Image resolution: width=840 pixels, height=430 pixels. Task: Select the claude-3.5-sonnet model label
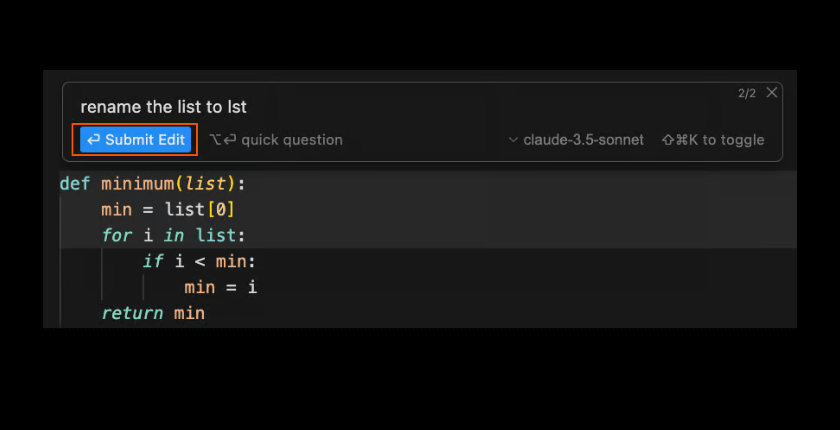pos(583,140)
